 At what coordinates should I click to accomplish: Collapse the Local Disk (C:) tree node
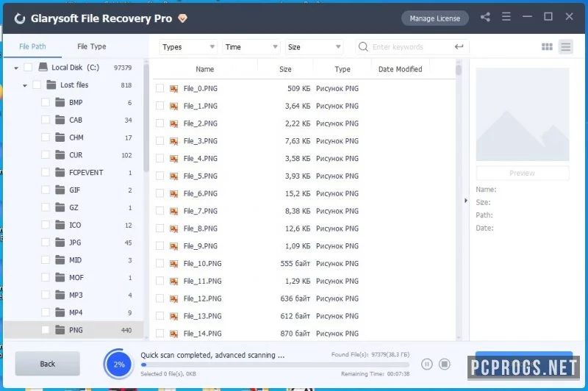coord(16,68)
